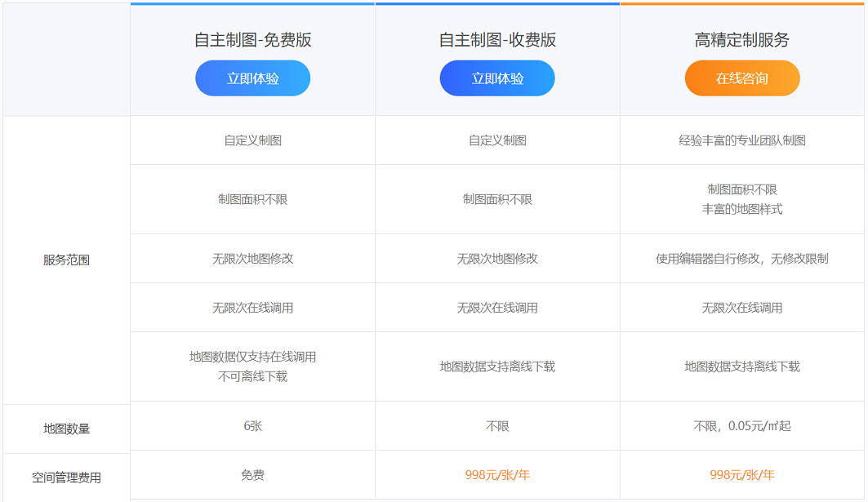The height and width of the screenshot is (502, 868).
Task: Click the 免费 cell in the free column
Action: tap(252, 475)
